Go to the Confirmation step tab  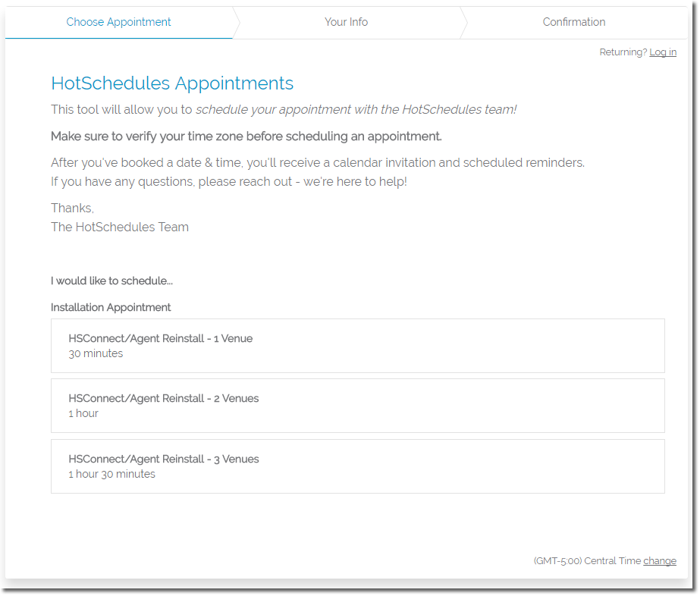573,22
